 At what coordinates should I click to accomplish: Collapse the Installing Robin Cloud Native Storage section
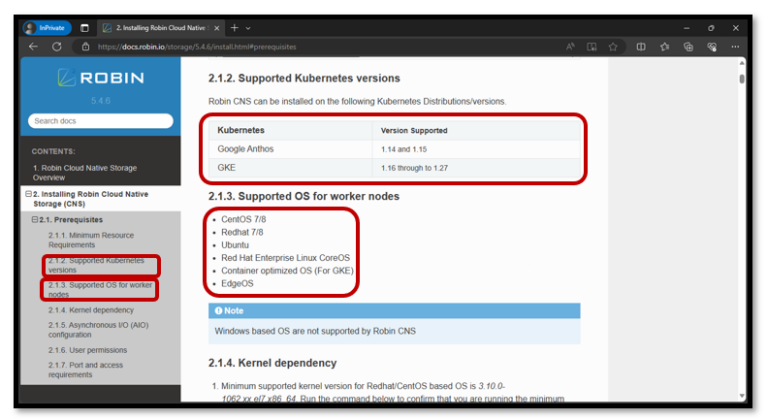point(28,194)
